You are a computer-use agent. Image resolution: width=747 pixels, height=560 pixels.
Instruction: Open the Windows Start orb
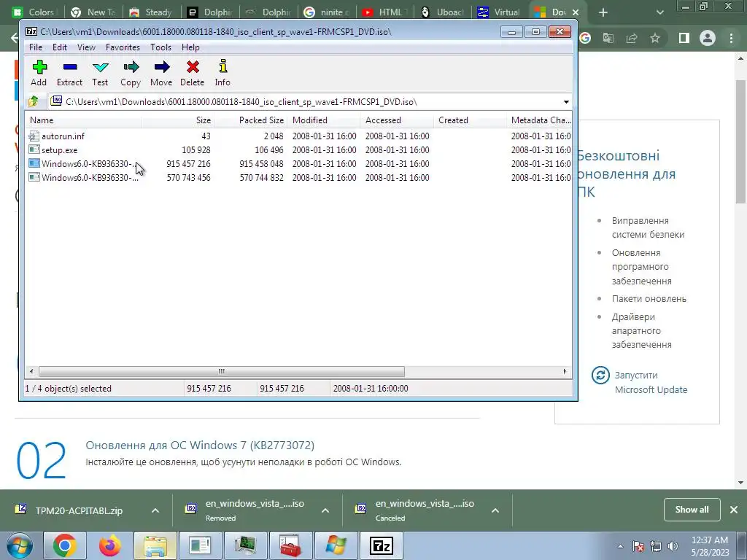pos(20,545)
